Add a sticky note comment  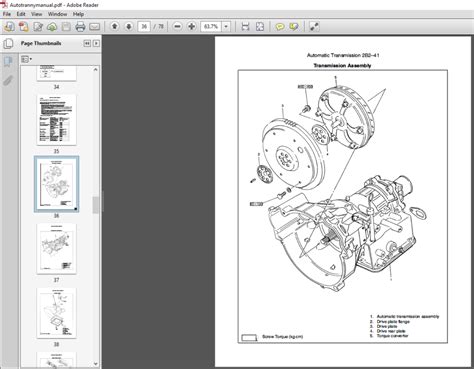pos(279,27)
